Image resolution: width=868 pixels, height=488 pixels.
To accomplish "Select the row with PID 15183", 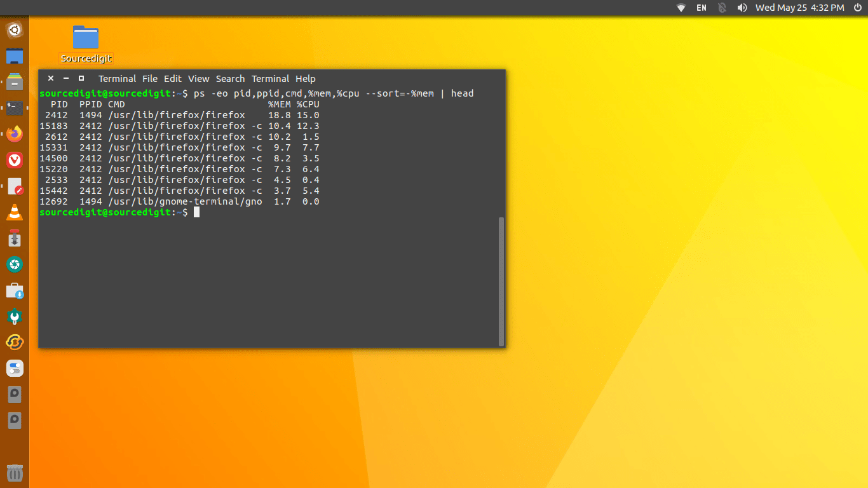I will [x=179, y=126].
